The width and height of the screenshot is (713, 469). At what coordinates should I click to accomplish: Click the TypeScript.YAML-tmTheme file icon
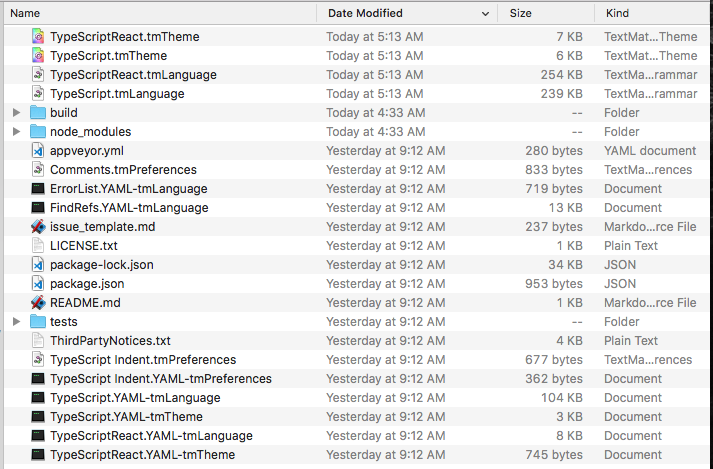[x=38, y=417]
